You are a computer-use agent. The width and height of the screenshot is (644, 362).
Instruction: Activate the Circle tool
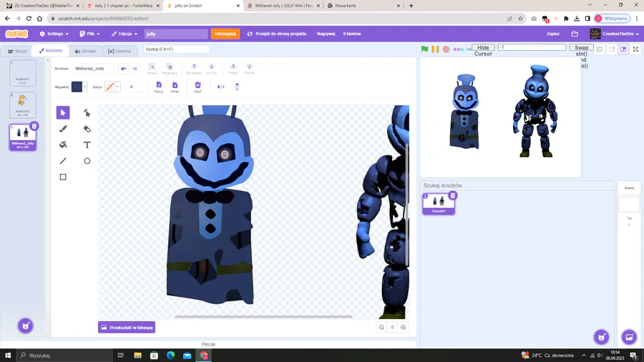click(87, 161)
